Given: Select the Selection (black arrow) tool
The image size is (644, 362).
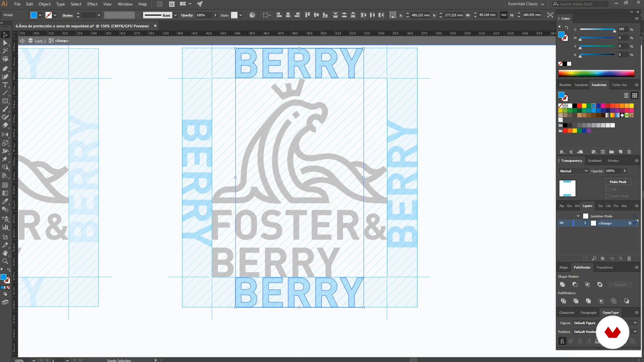Looking at the screenshot, I should point(5,35).
